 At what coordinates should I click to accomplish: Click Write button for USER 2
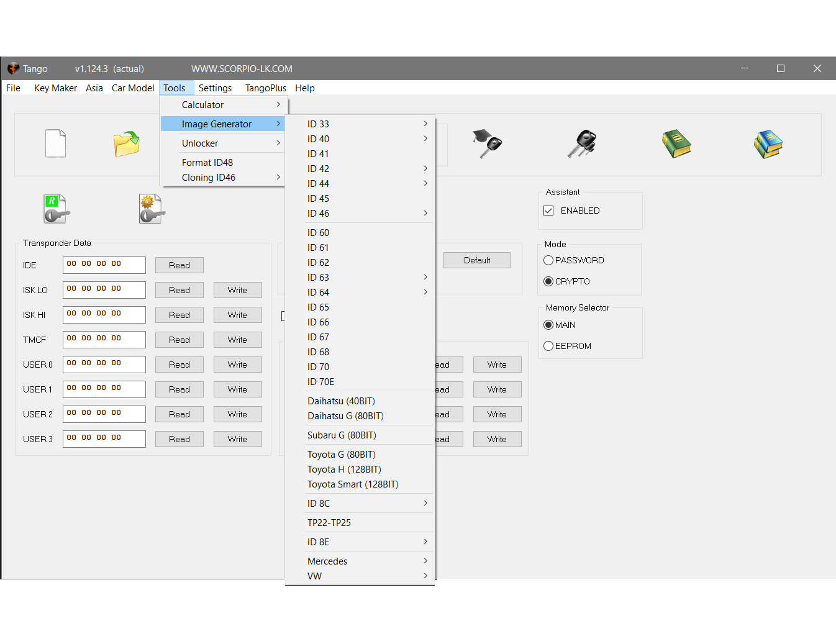(237, 414)
